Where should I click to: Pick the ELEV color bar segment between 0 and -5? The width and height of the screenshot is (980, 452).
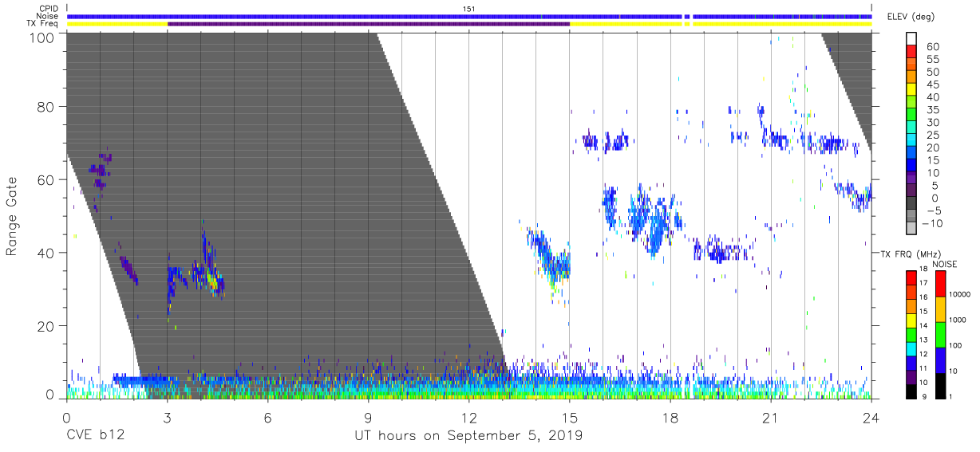pyautogui.click(x=911, y=204)
